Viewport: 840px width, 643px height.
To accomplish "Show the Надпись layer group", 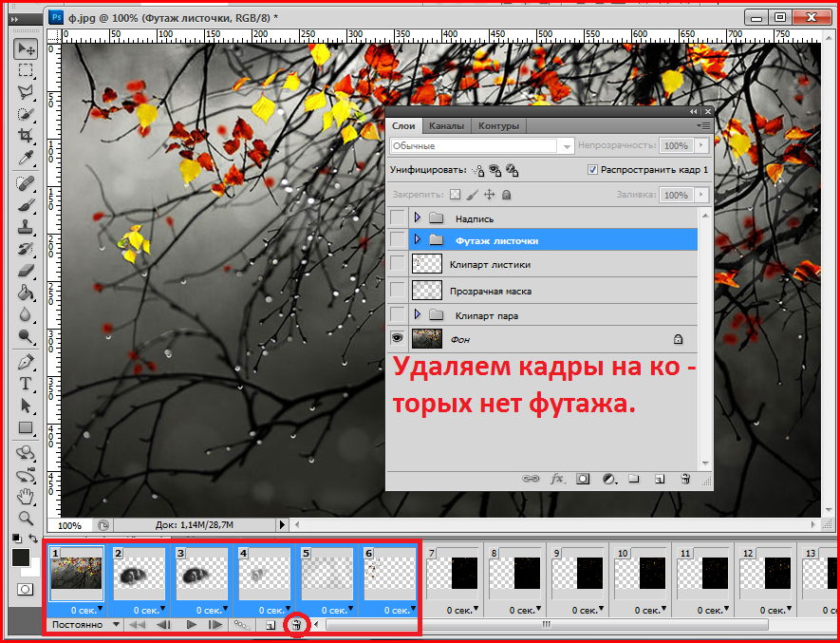I will [398, 218].
